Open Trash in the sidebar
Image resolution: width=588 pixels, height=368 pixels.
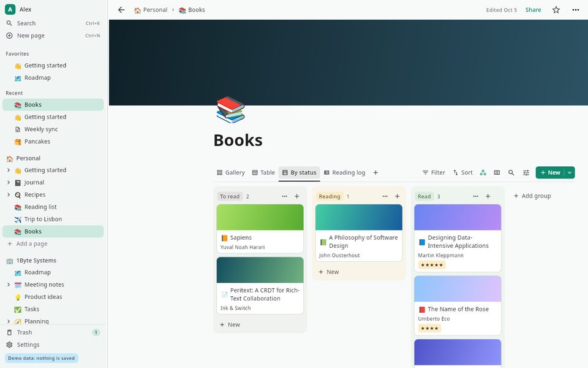(x=53, y=332)
